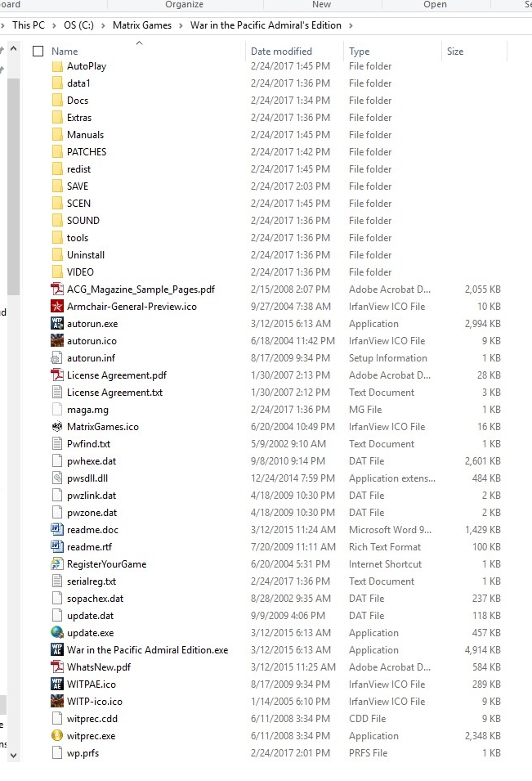Expand chevron after War in the Pacific Admiral's Edition
This screenshot has height=781, width=532.
coord(351,25)
